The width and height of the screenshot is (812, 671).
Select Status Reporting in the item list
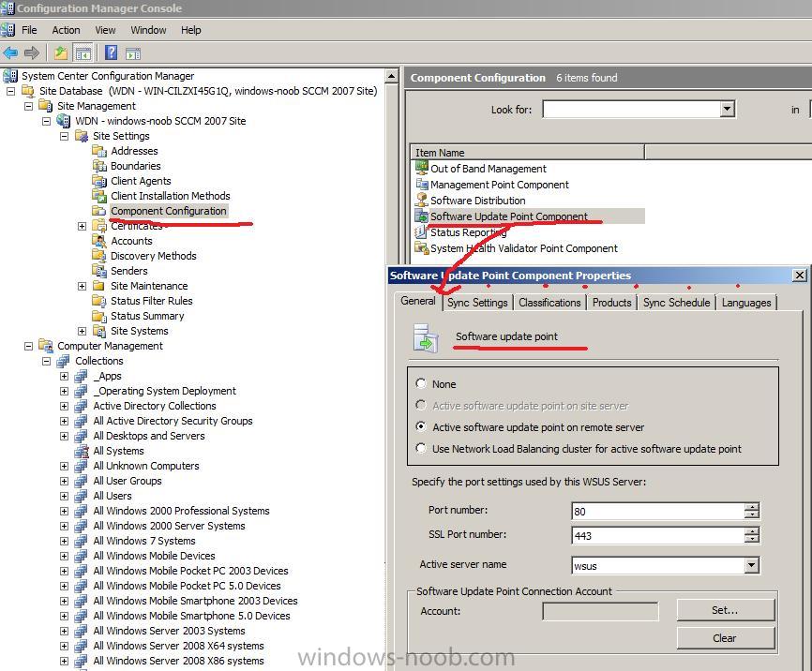[x=468, y=232]
